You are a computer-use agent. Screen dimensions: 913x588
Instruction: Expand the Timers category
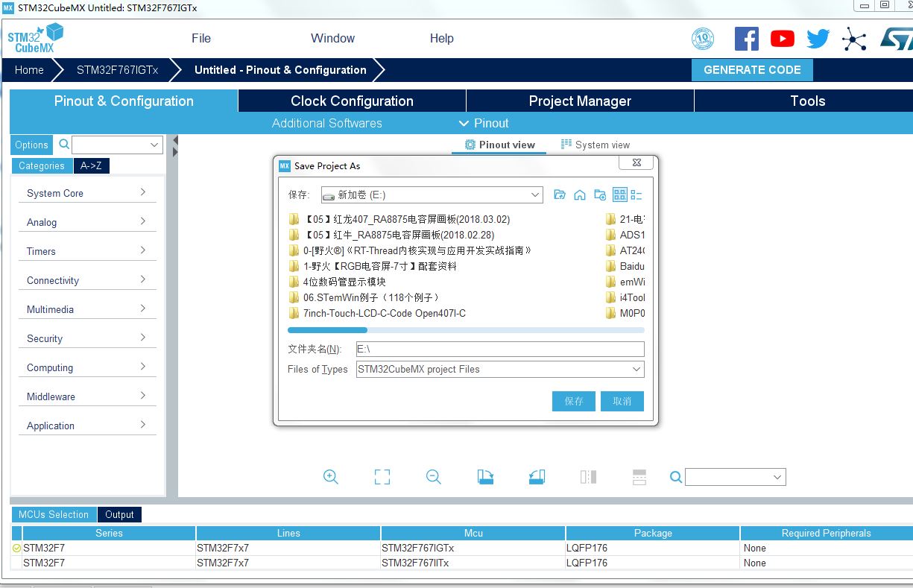87,251
